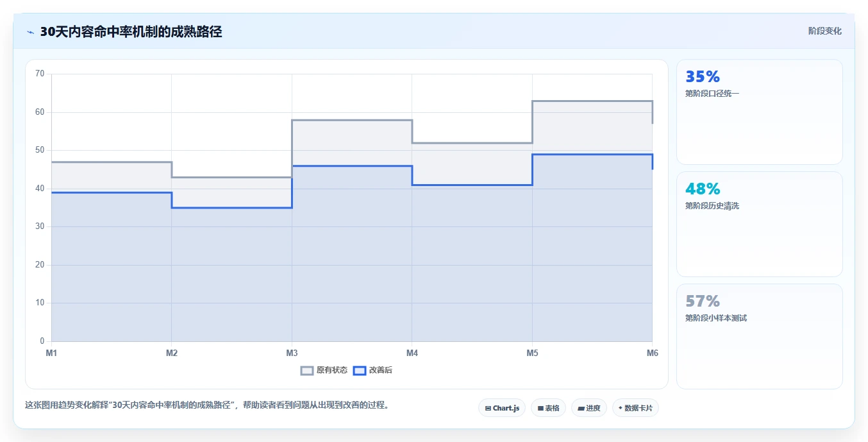The height and width of the screenshot is (442, 868).
Task: Click the M6 axis label
Action: 652,353
